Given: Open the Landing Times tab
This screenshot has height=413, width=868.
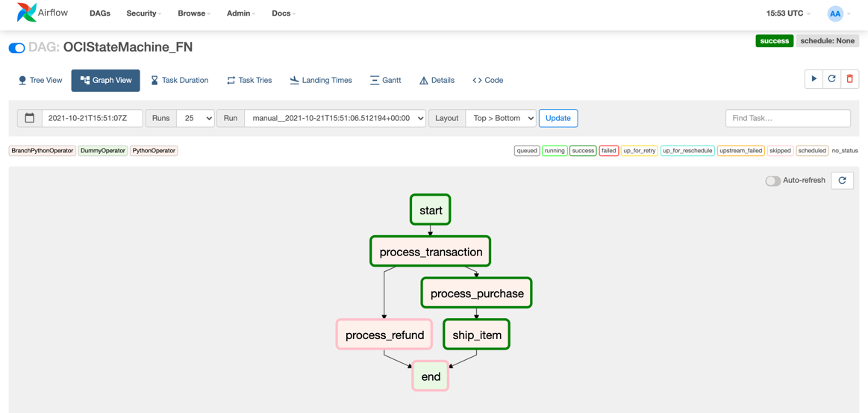Looking at the screenshot, I should 321,80.
